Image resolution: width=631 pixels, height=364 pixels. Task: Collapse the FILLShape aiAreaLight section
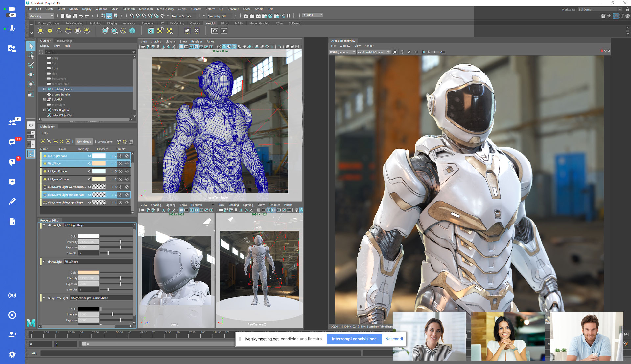point(44,262)
